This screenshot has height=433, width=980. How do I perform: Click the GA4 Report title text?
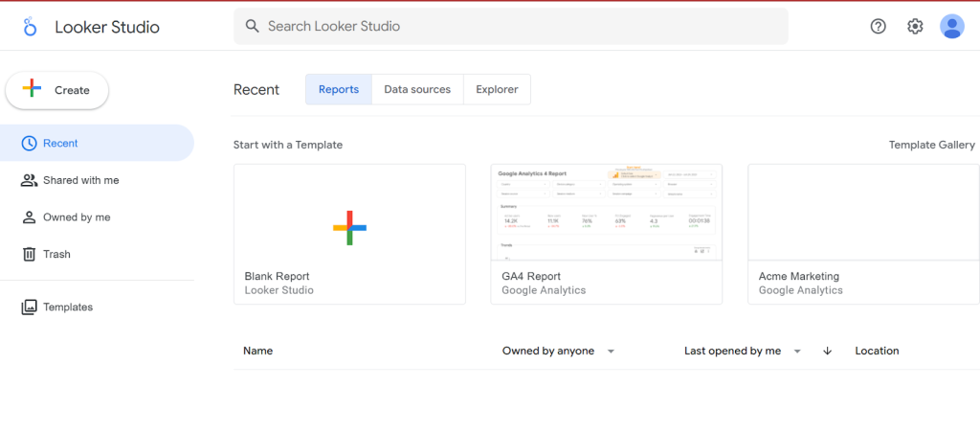(x=531, y=277)
